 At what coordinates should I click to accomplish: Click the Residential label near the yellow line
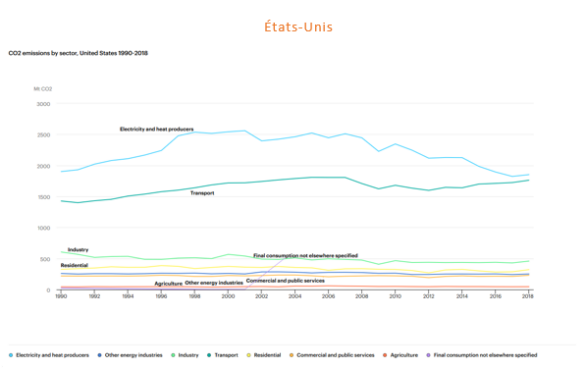click(x=74, y=265)
